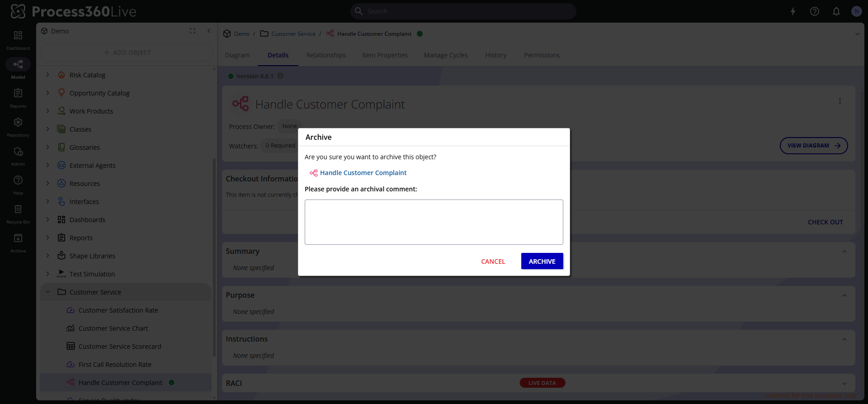Click the Check Out button
This screenshot has width=868, height=404.
825,222
